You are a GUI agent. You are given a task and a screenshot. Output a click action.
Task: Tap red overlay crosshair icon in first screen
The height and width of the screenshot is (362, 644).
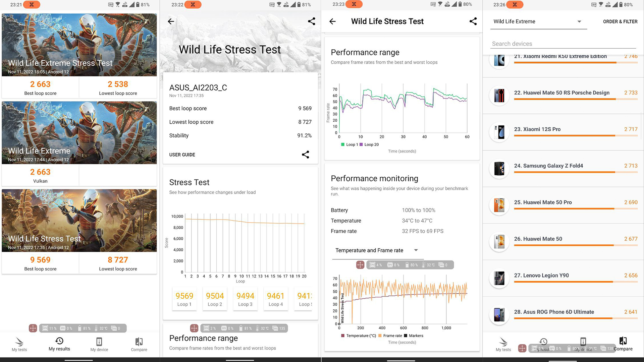[x=33, y=328]
